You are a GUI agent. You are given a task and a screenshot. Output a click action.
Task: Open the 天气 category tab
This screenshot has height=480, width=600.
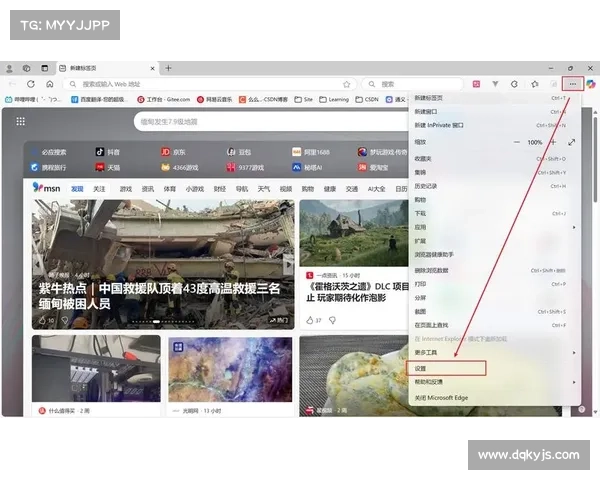click(264, 189)
